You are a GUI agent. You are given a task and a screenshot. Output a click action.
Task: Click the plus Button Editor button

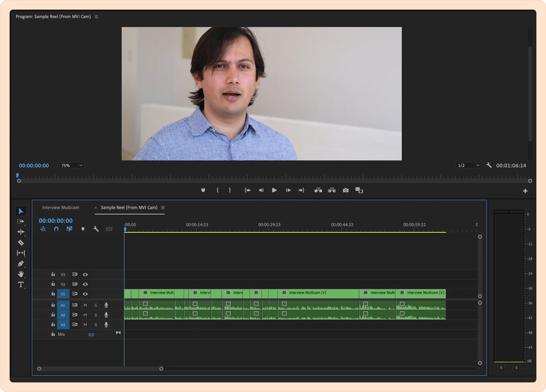coord(525,191)
